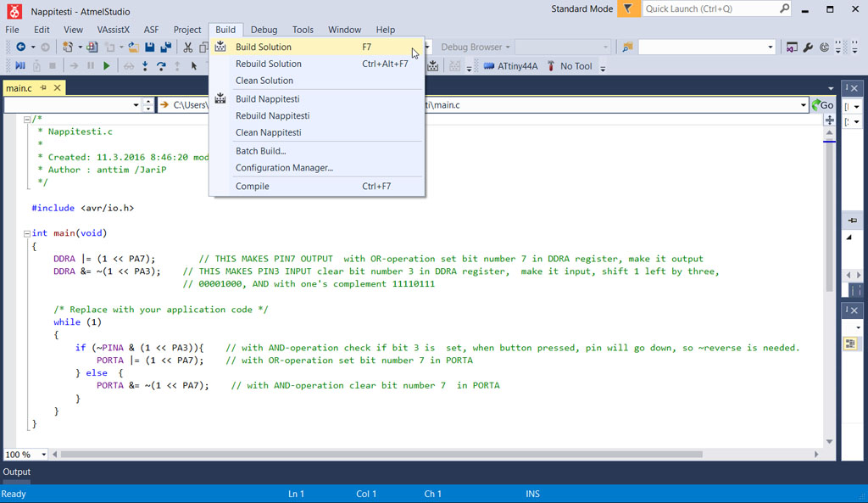Click the Open File folder icon
Screen dimensions: 868x503
tap(133, 48)
